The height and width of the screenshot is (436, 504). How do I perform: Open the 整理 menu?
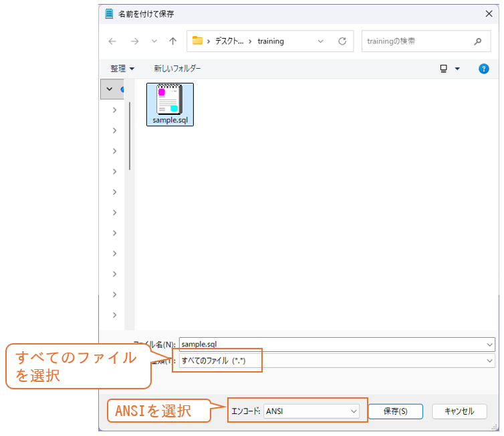pos(122,68)
